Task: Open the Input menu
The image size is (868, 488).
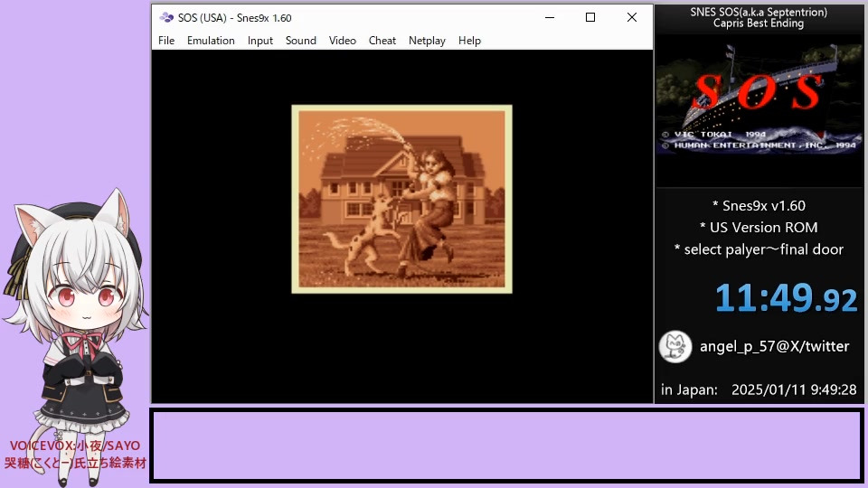Action: tap(260, 41)
